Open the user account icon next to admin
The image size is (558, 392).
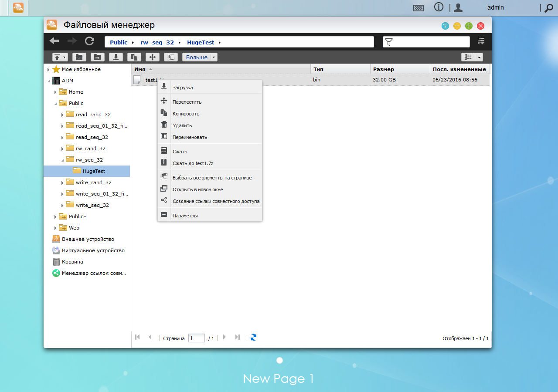point(458,7)
